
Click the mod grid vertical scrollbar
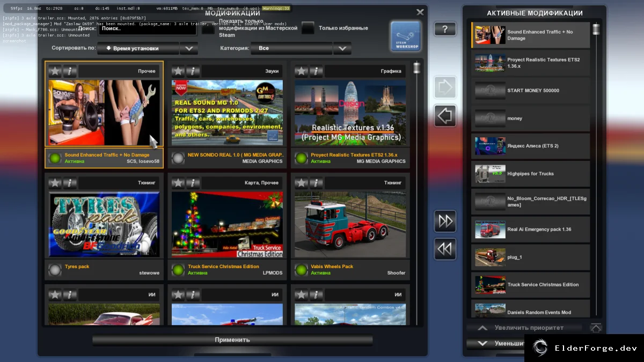click(416, 193)
